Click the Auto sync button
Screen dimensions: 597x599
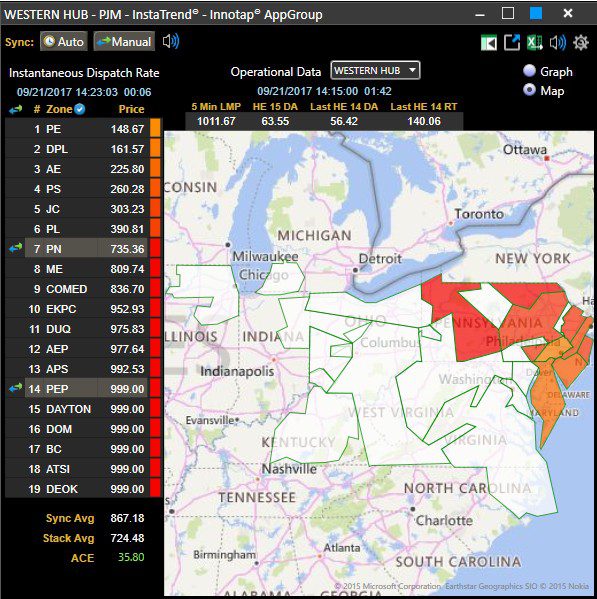click(63, 41)
